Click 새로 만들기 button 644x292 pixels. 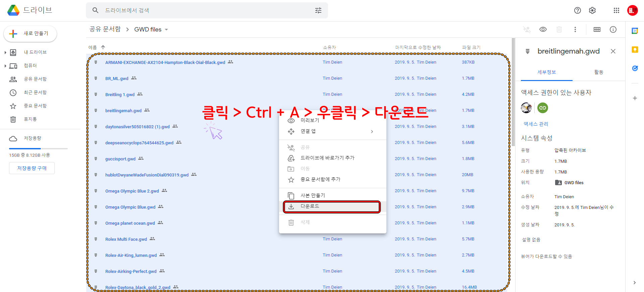pyautogui.click(x=30, y=33)
